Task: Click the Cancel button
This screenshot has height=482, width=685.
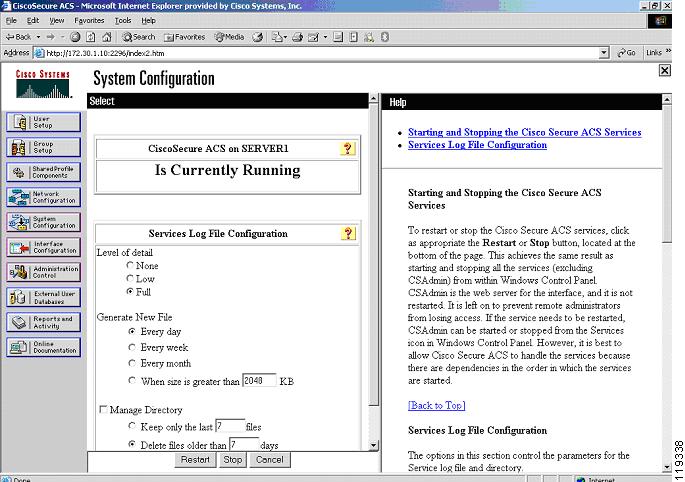Action: 270,460
